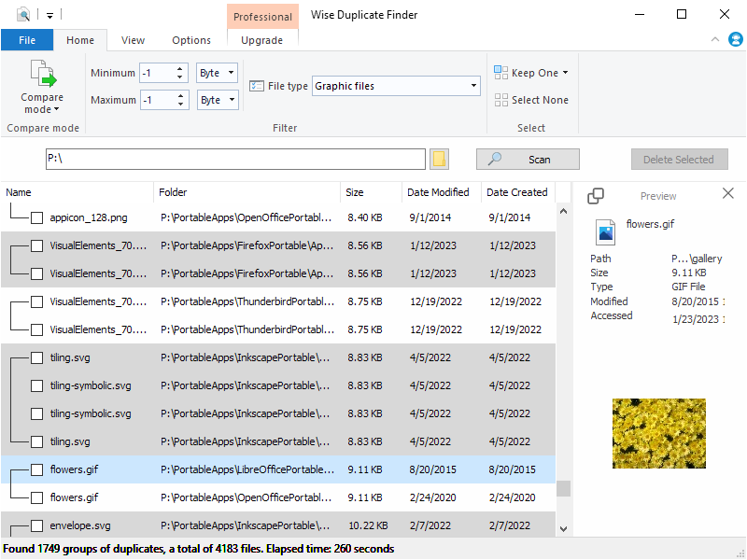Click the Keep One selection icon
The height and width of the screenshot is (560, 747).
coord(501,73)
